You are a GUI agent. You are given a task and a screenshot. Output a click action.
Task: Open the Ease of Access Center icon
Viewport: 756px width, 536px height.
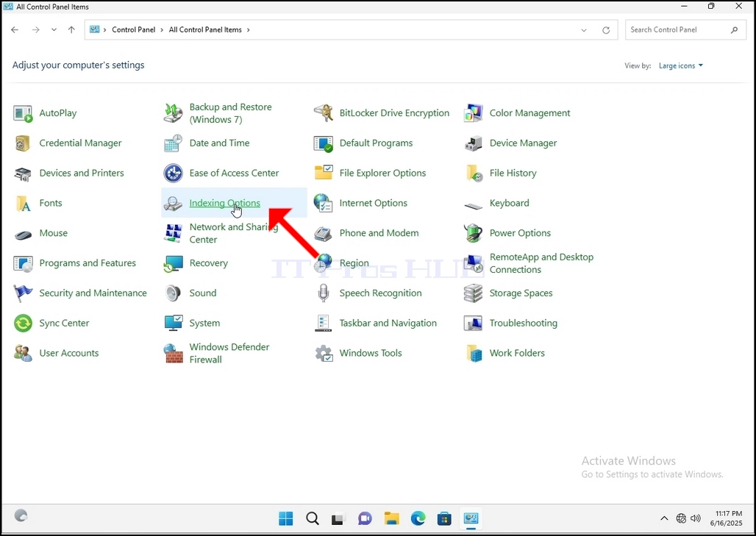(x=173, y=173)
